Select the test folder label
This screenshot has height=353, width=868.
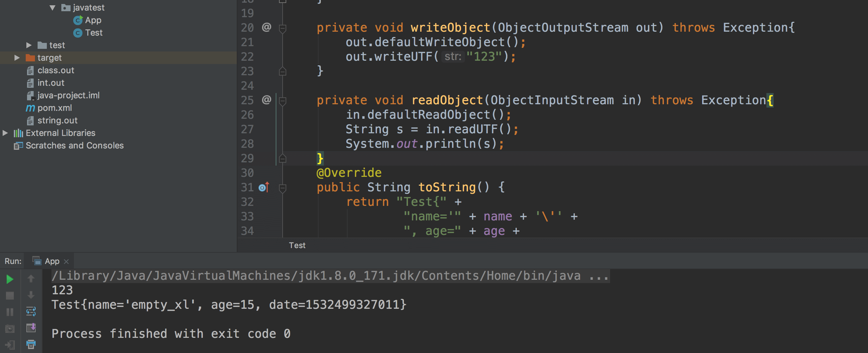coord(57,45)
